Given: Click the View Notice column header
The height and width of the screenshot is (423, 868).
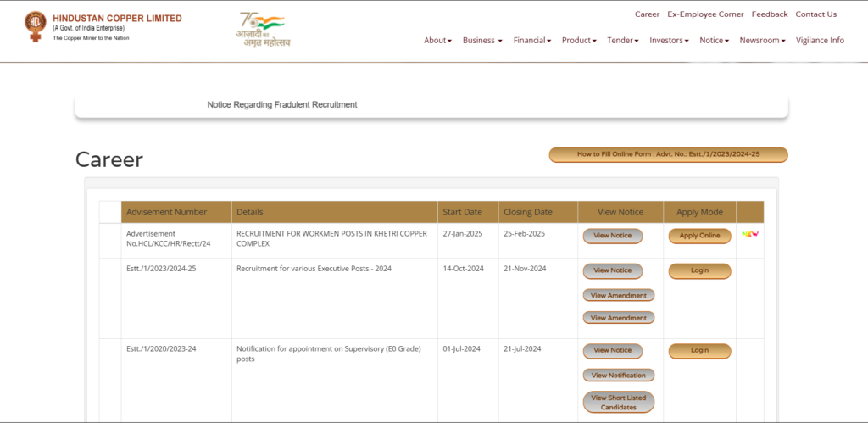Looking at the screenshot, I should click(x=620, y=212).
